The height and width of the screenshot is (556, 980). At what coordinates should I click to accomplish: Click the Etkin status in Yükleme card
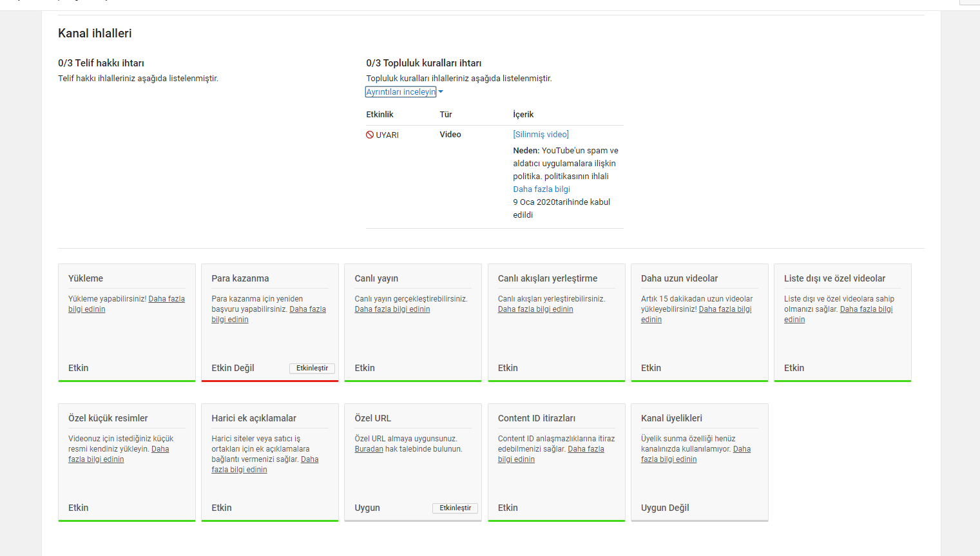pos(79,368)
